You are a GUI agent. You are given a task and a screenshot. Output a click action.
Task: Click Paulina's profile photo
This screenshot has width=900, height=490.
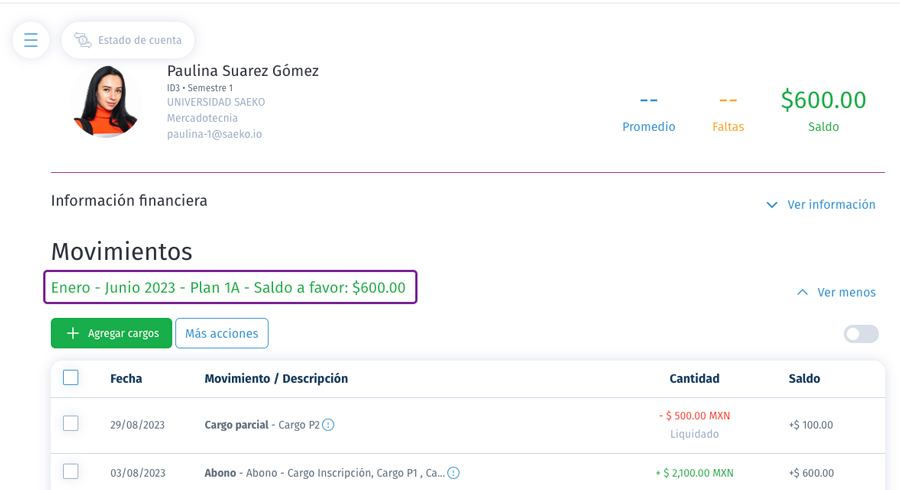(104, 101)
